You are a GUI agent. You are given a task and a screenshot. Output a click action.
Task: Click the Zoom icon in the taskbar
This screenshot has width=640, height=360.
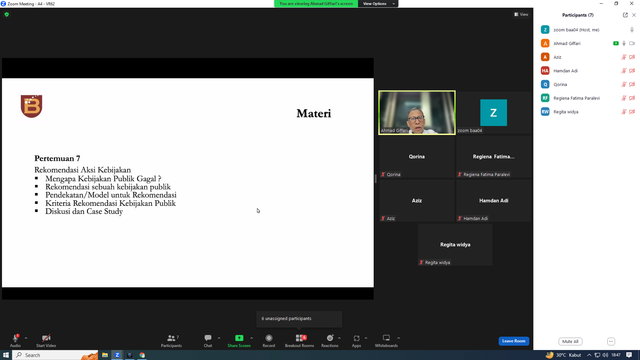[117, 355]
